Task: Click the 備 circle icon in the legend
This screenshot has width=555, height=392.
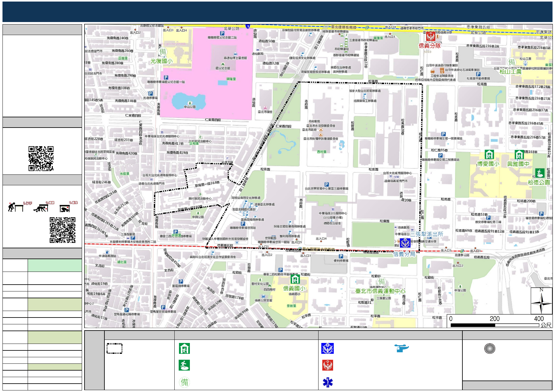Action: click(185, 382)
